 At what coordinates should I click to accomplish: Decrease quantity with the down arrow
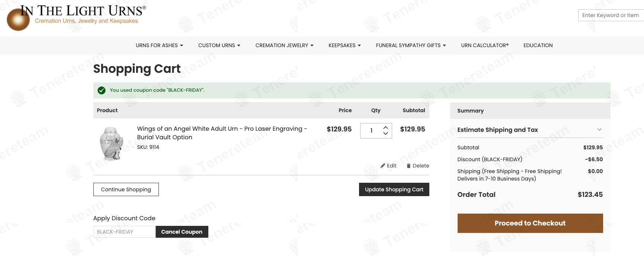pyautogui.click(x=385, y=134)
